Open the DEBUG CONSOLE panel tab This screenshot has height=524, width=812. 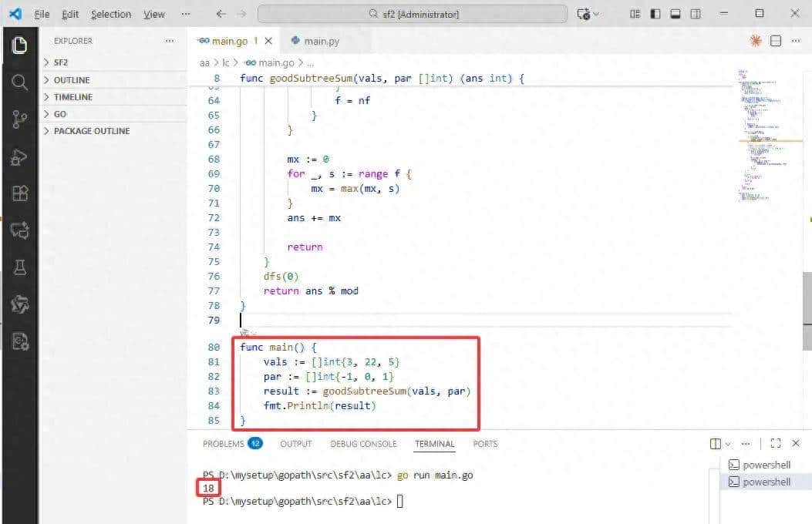point(363,444)
